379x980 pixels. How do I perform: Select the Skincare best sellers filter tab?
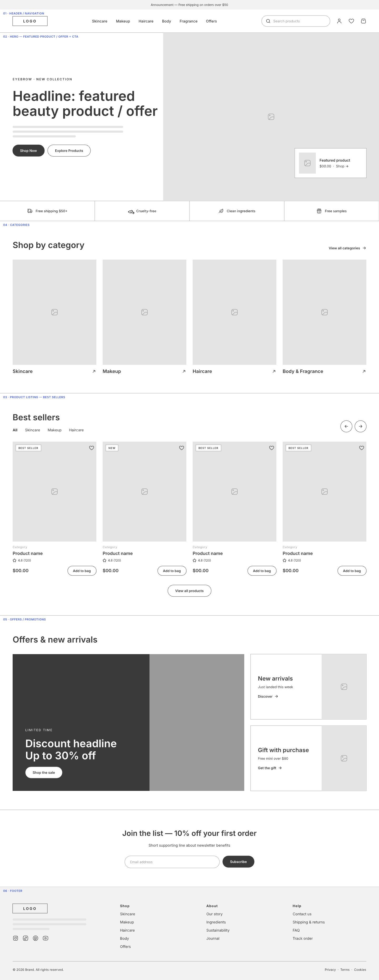32,430
